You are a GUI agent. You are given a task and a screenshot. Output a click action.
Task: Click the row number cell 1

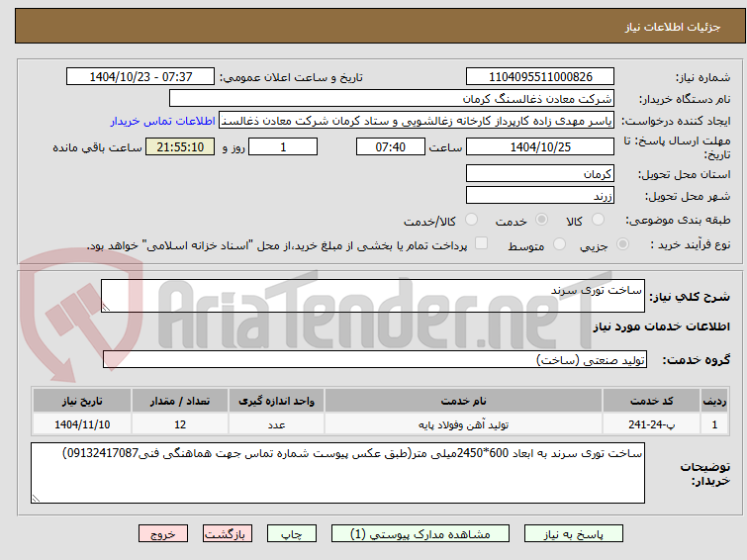[x=714, y=424]
